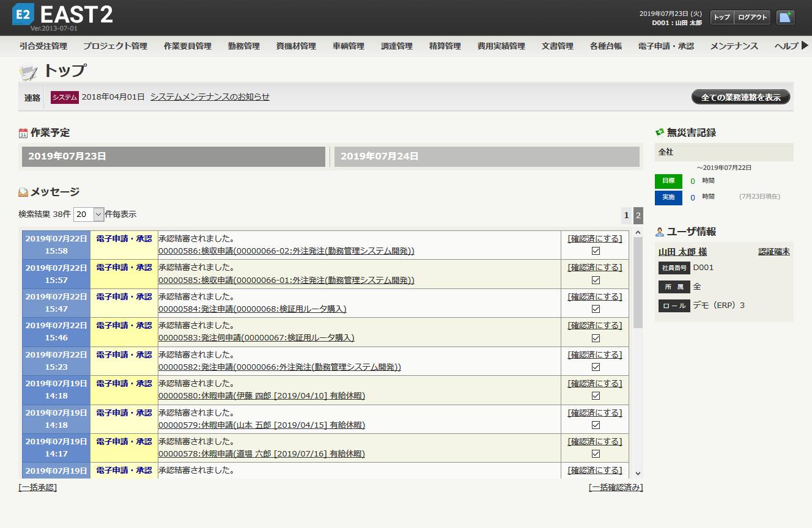The width and height of the screenshot is (812, 528).
Task: Click the Top page notepad icon
Action: click(x=28, y=72)
